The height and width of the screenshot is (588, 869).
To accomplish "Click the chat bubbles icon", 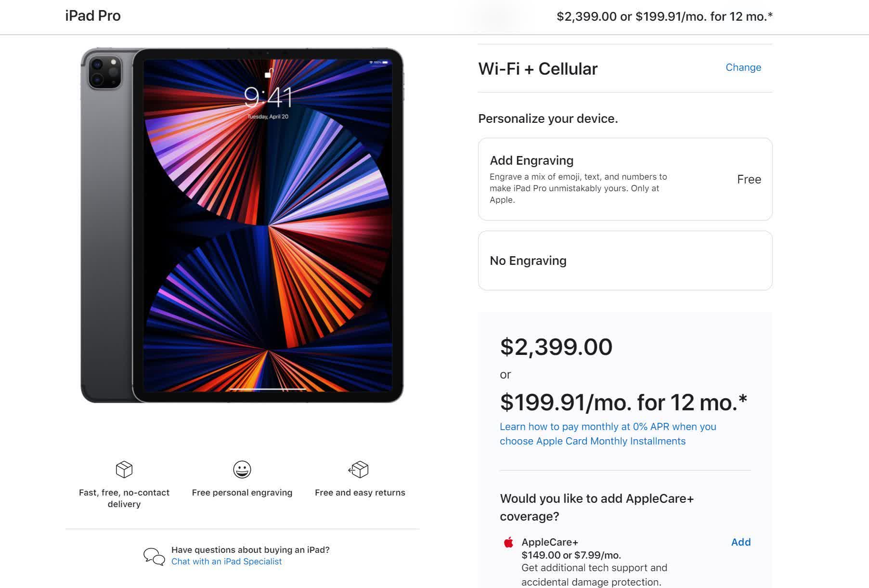I will click(x=154, y=556).
